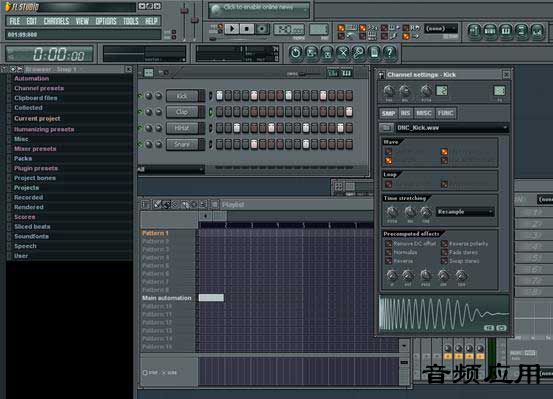Expand the Soundfonts folder in browser
This screenshot has height=399, width=553.
[31, 236]
